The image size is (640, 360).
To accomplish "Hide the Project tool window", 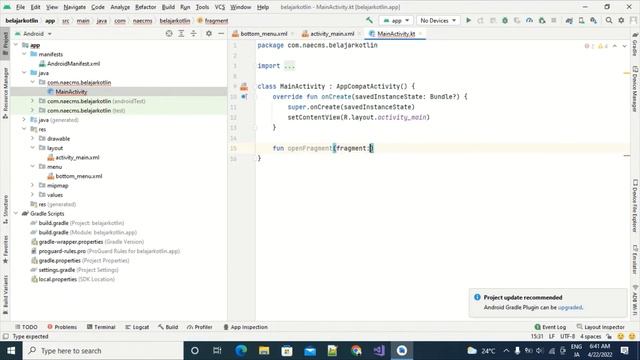I will tap(221, 33).
